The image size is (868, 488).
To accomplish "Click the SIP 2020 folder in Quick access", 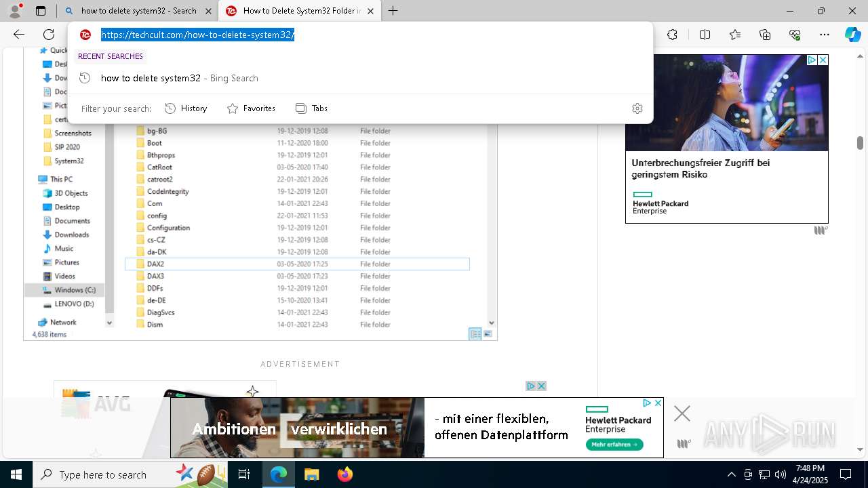I will pos(61,147).
